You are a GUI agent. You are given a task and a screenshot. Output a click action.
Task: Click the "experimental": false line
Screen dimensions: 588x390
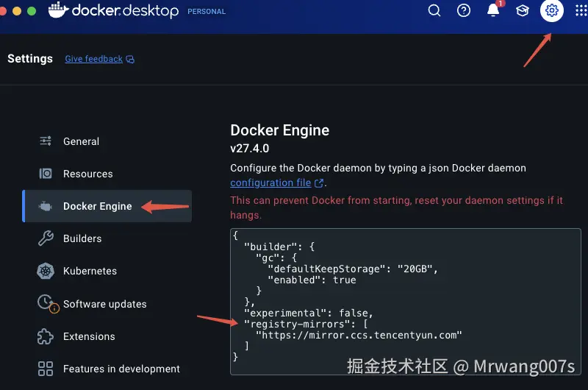coord(308,313)
